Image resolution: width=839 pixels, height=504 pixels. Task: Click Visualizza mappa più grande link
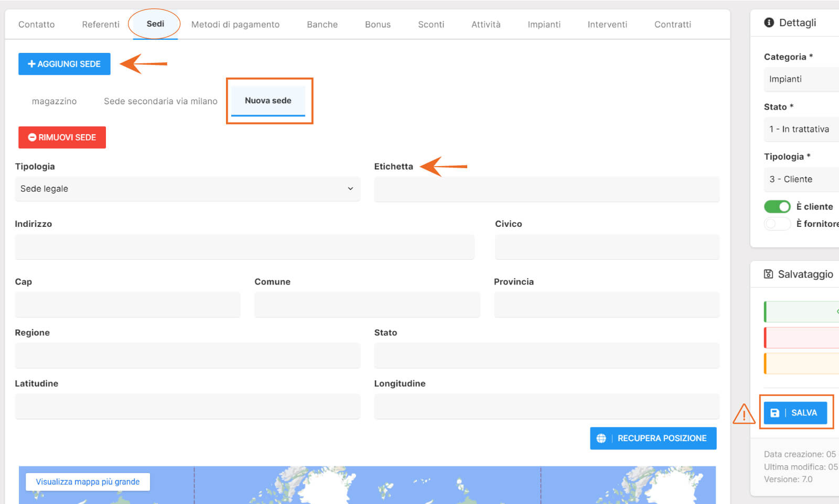(88, 482)
